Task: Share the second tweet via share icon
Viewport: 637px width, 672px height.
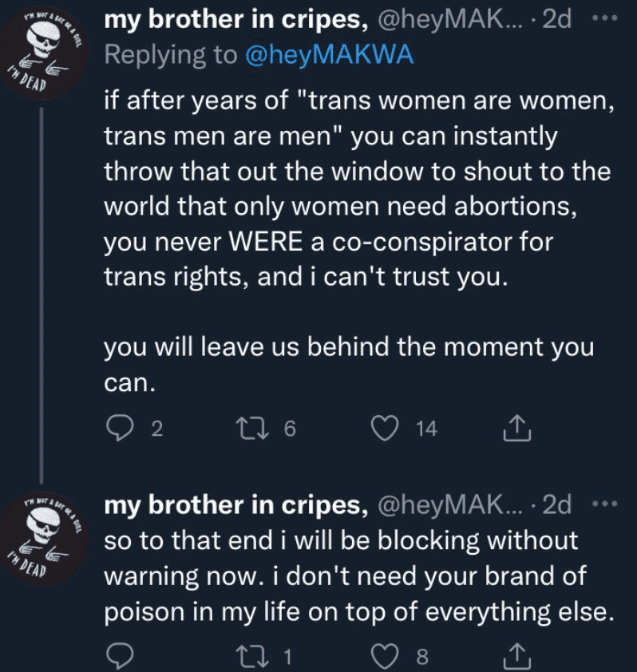Action: pos(516,656)
